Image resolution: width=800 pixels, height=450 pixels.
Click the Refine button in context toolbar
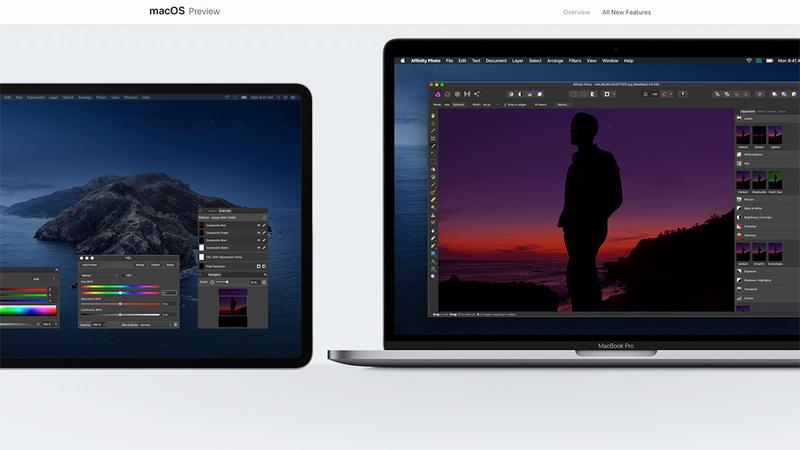(x=563, y=105)
